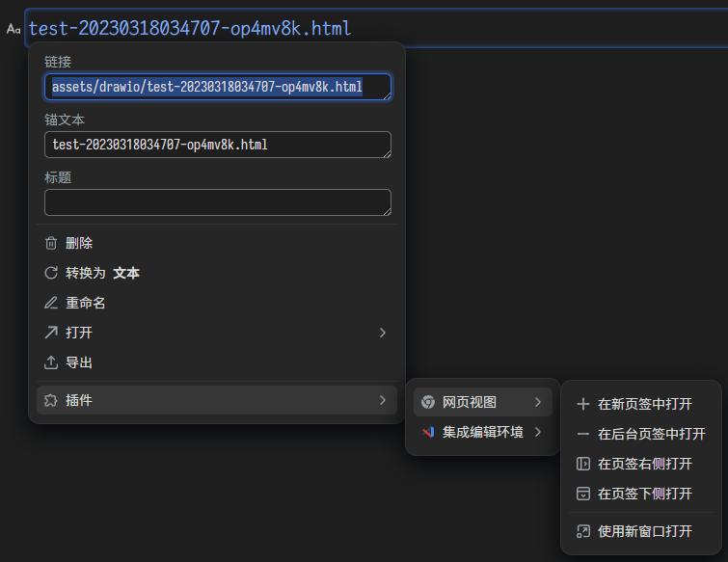728x562 pixels.
Task: Select 在新页签中打开 option
Action: point(641,404)
